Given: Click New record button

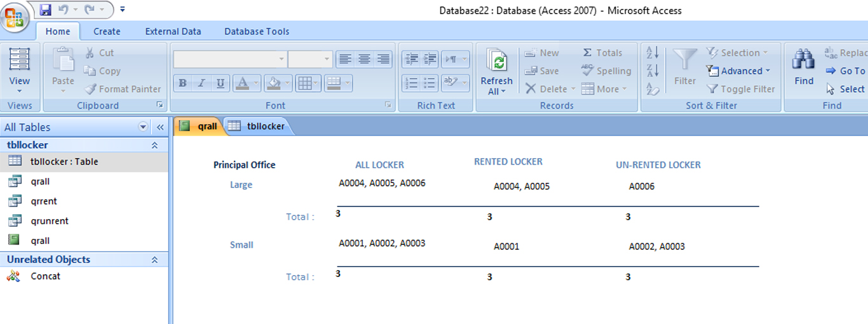Looking at the screenshot, I should [542, 53].
